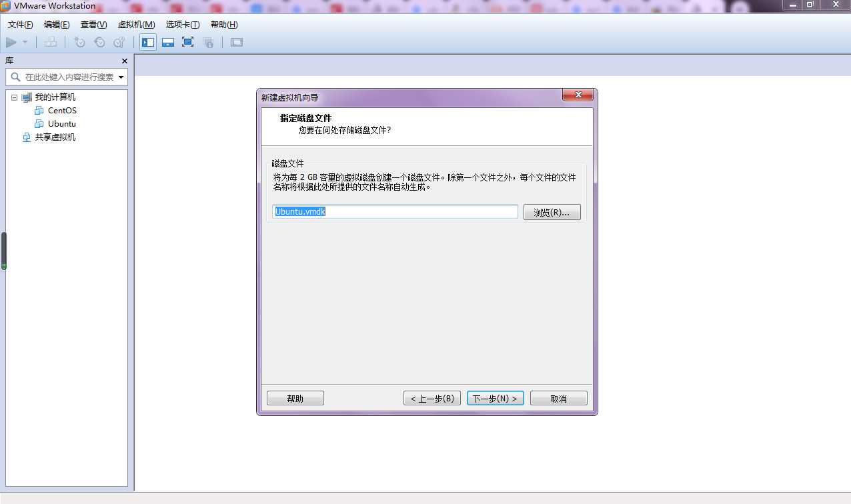Click the 您要在何处存储磁盘文件? text
Image resolution: width=851 pixels, height=504 pixels.
click(x=345, y=130)
